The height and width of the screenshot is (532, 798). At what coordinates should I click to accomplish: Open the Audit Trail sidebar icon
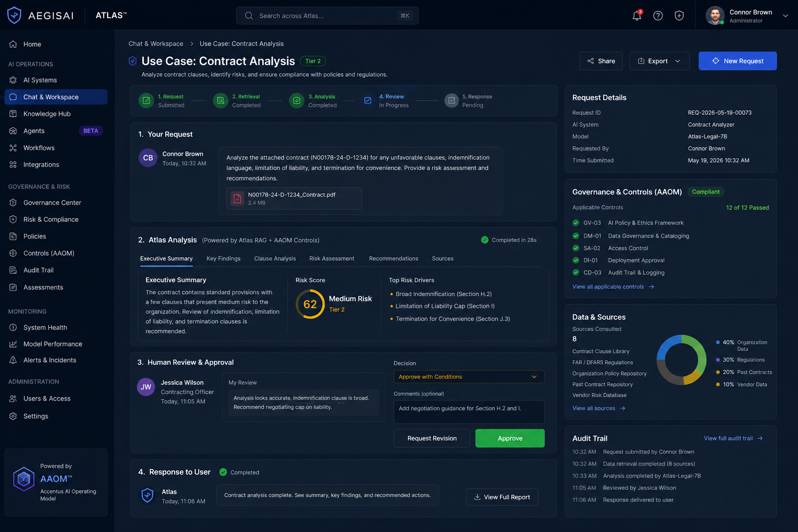[13, 270]
